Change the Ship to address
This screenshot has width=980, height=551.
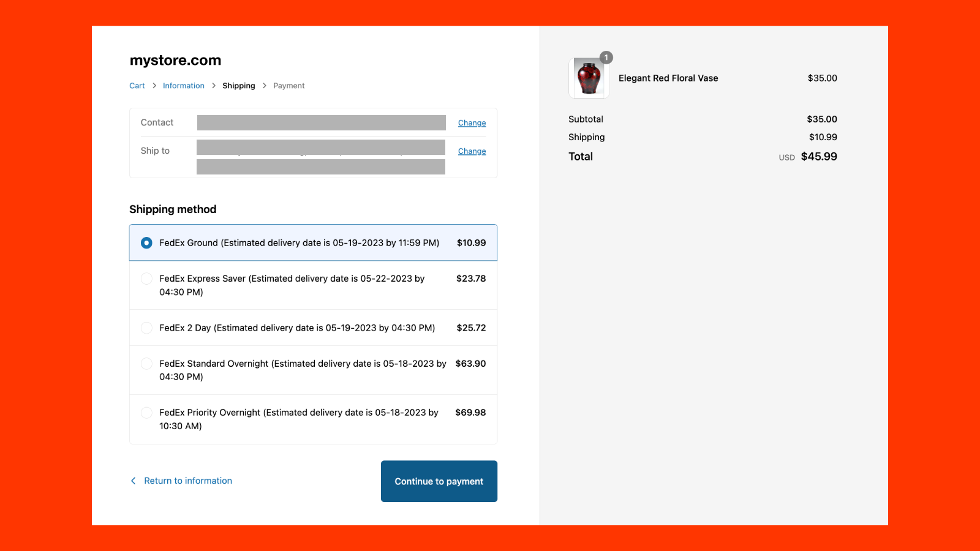pyautogui.click(x=472, y=151)
